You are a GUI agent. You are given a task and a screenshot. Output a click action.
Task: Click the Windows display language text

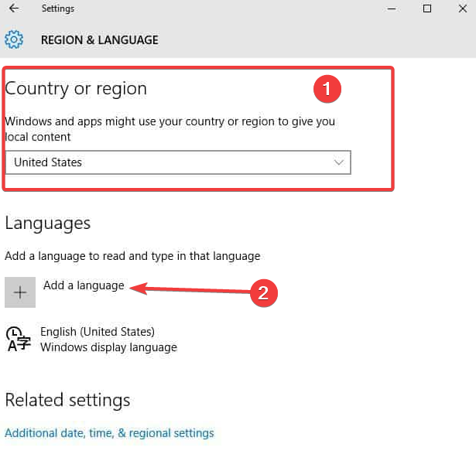(108, 347)
